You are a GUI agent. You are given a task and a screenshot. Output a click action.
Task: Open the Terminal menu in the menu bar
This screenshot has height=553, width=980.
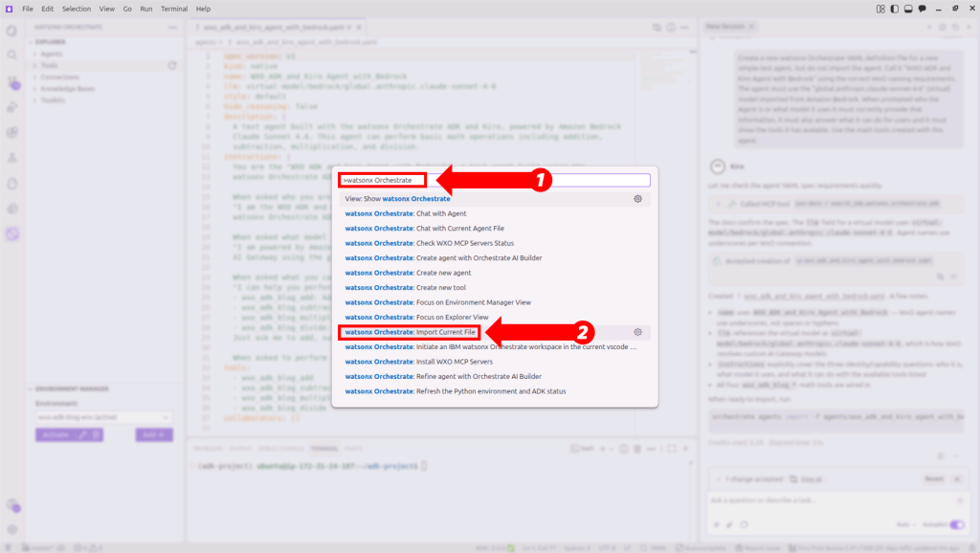click(x=173, y=9)
